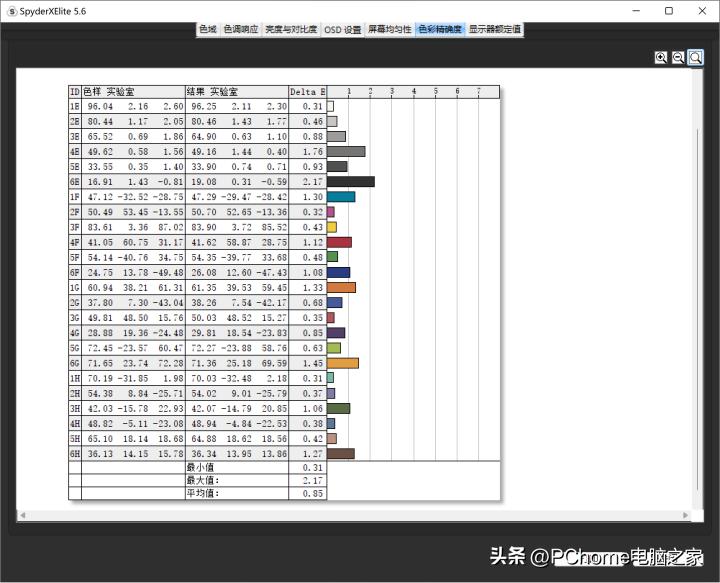Screen dimensions: 720x583
Task: Switch to the 屏幕均匀性 tab
Action: point(390,29)
